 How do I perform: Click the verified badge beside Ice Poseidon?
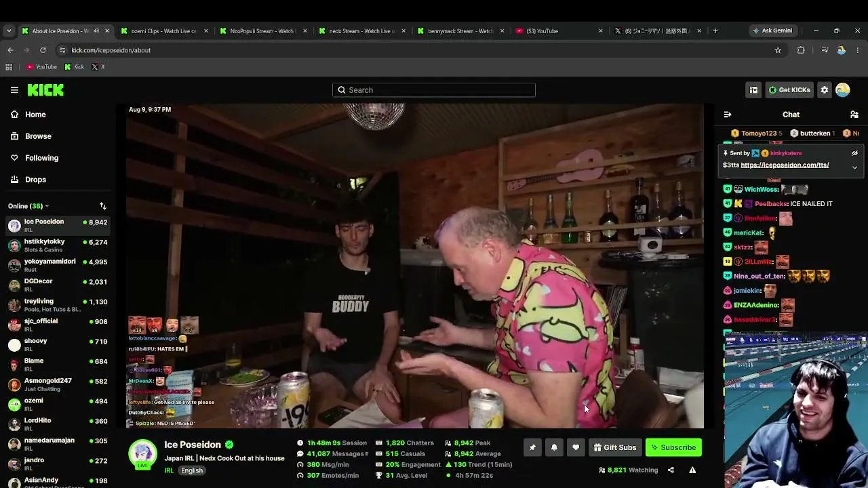click(x=229, y=445)
